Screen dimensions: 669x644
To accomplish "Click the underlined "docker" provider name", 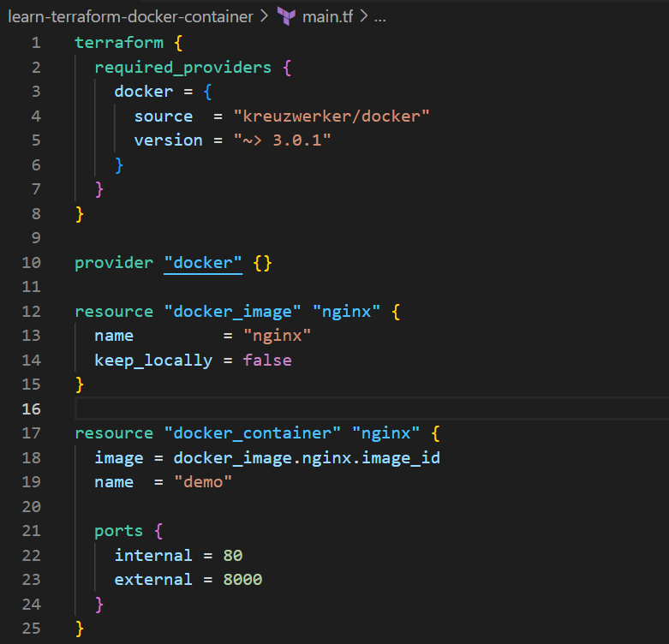I will (203, 263).
